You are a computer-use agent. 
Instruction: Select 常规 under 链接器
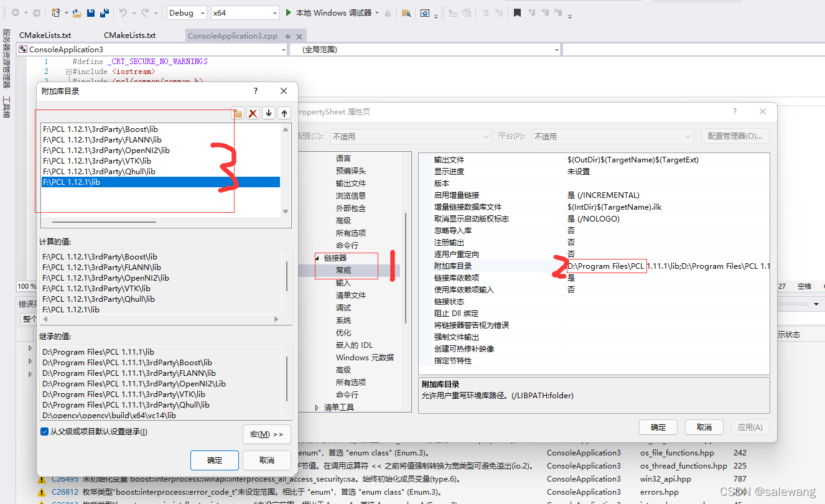point(343,270)
